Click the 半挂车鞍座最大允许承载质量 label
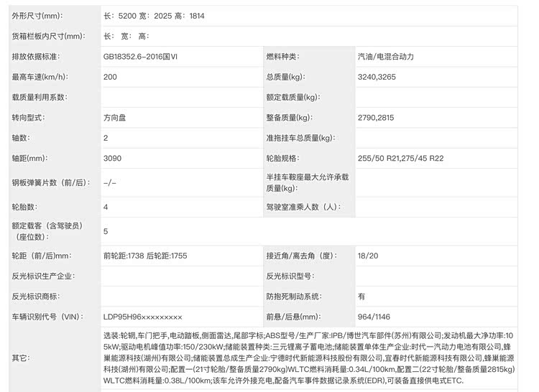 [x=307, y=182]
